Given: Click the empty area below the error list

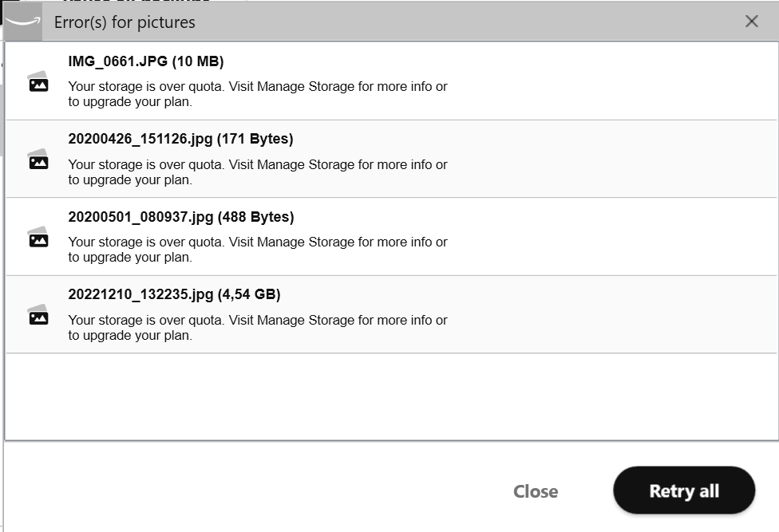Looking at the screenshot, I should click(x=391, y=396).
